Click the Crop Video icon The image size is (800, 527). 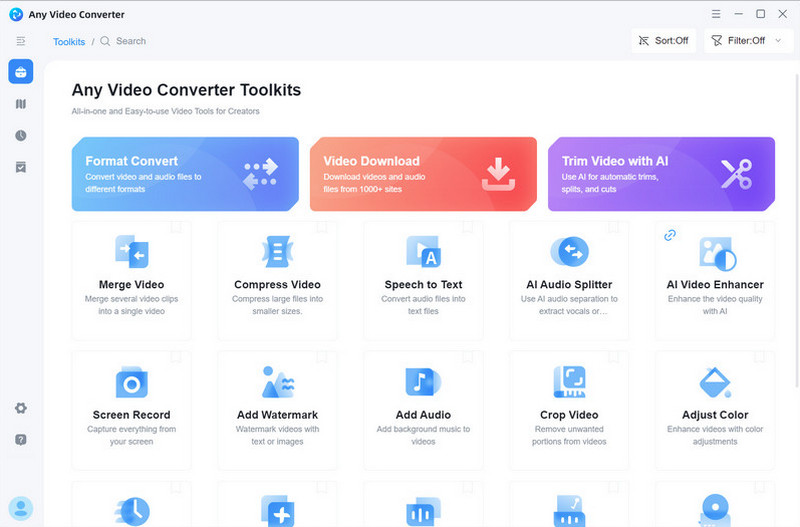tap(569, 382)
